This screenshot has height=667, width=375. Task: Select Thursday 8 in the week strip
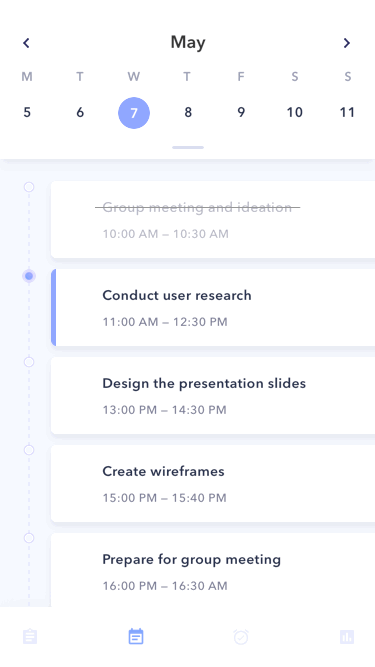[x=188, y=112]
